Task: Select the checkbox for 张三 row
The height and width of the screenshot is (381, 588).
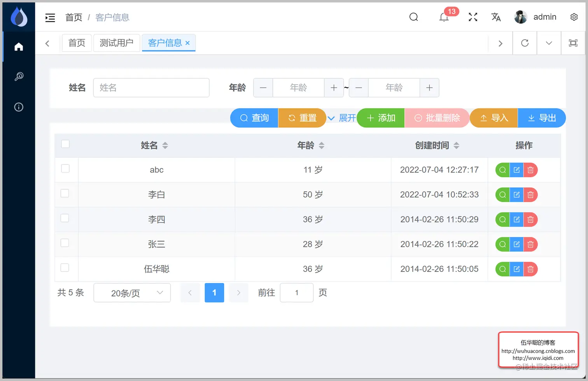Action: (65, 243)
